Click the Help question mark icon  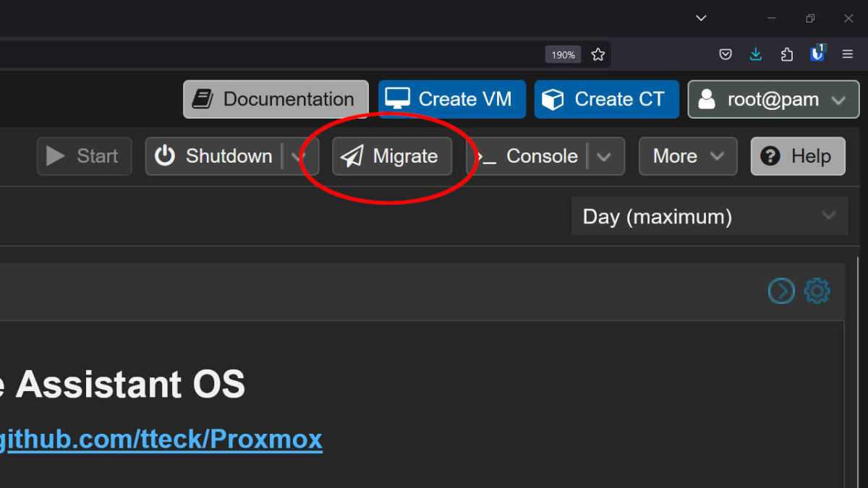pyautogui.click(x=768, y=155)
